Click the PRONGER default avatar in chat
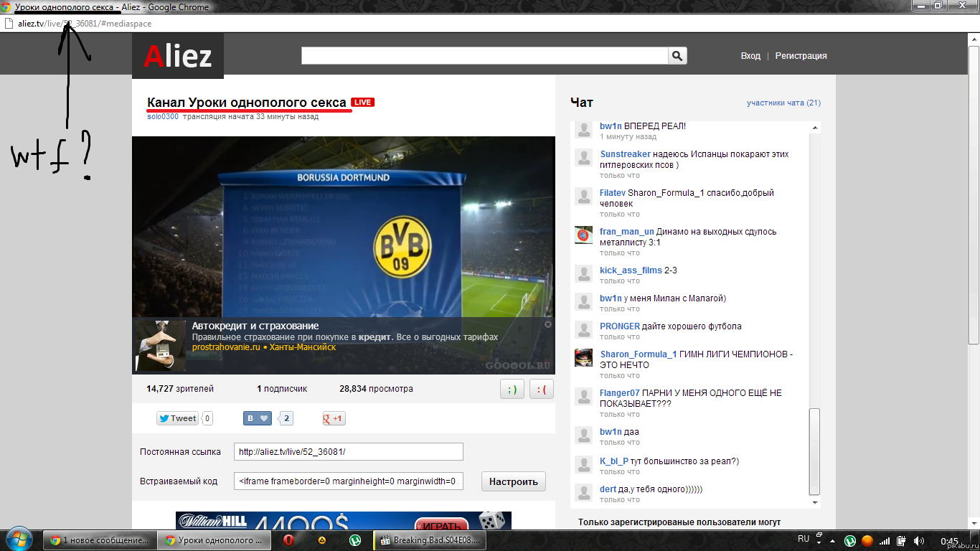The image size is (980, 551). [x=583, y=330]
